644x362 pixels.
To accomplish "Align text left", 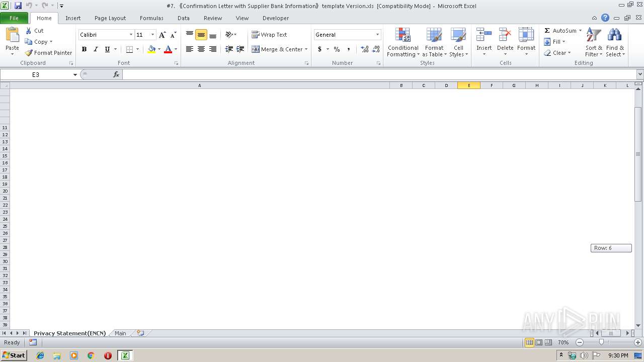I will 190,49.
